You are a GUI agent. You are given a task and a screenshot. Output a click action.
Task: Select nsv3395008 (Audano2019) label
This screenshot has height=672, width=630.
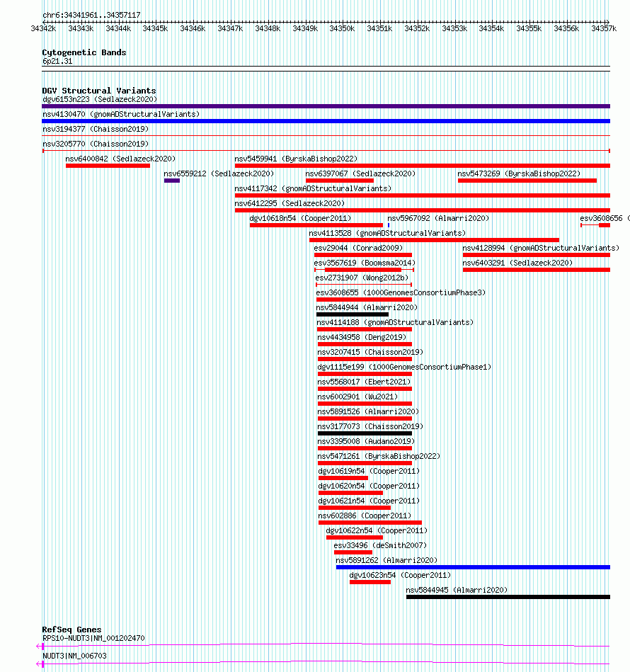click(366, 441)
